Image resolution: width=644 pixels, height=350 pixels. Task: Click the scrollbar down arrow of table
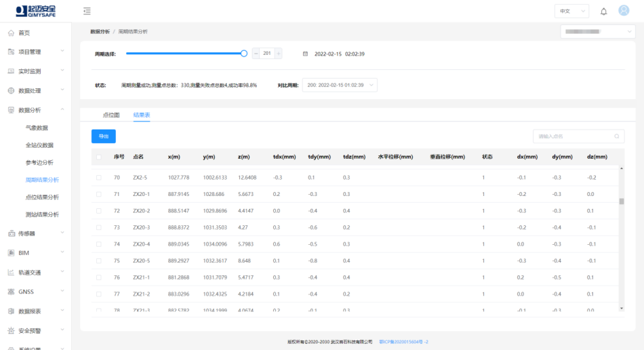pyautogui.click(x=622, y=308)
